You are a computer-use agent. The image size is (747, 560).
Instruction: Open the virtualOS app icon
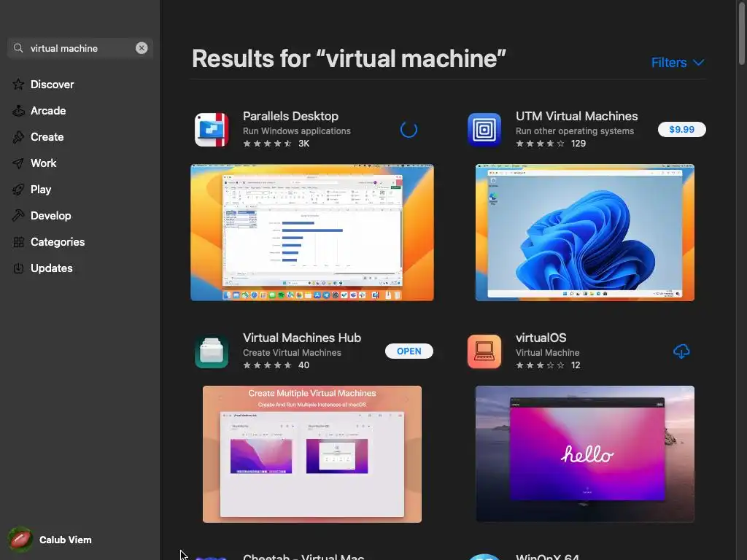(484, 351)
